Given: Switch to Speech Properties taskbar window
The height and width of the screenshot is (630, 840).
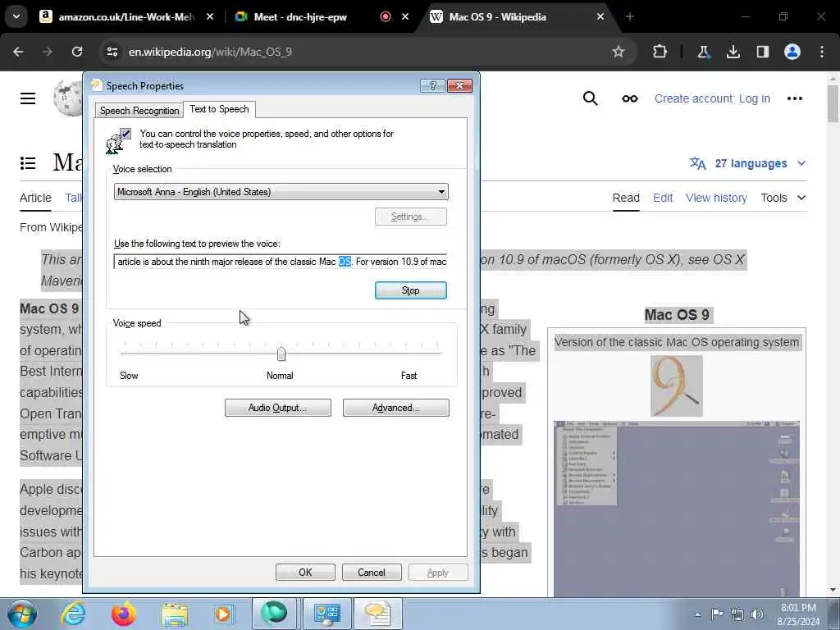Looking at the screenshot, I should pyautogui.click(x=377, y=614).
